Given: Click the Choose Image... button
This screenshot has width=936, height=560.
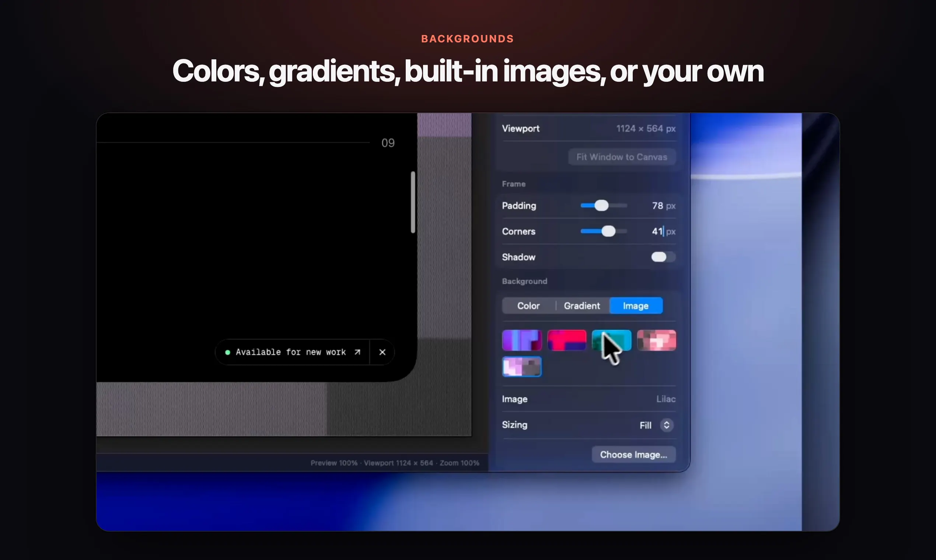Looking at the screenshot, I should tap(634, 455).
